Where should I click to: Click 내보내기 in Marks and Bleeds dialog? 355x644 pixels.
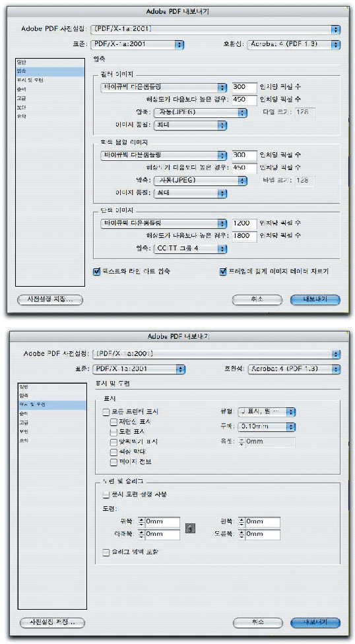(x=315, y=623)
